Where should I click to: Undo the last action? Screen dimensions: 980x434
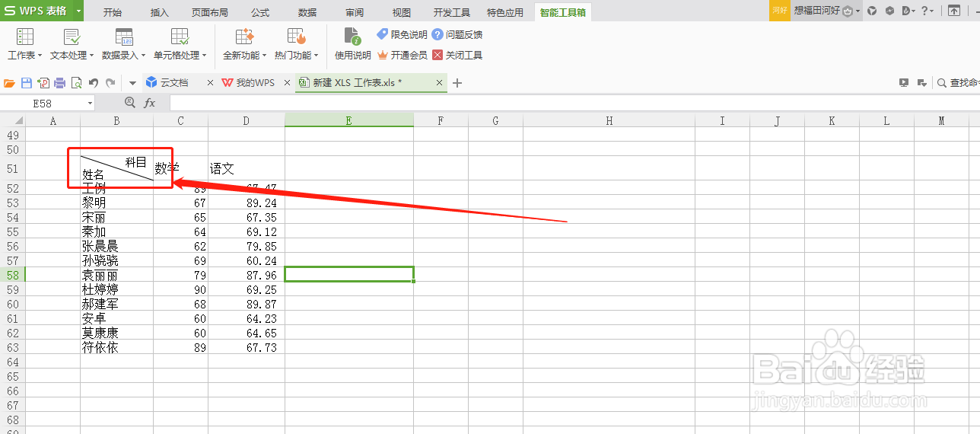94,83
